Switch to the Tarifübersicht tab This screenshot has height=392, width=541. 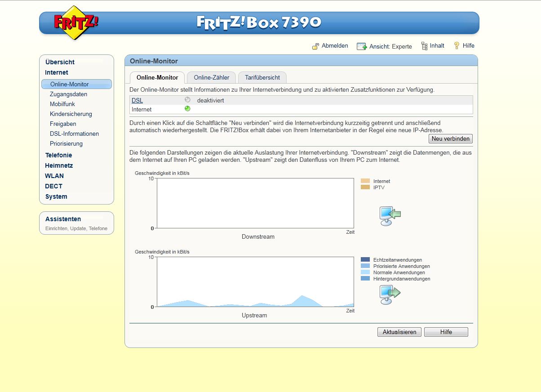pyautogui.click(x=262, y=77)
